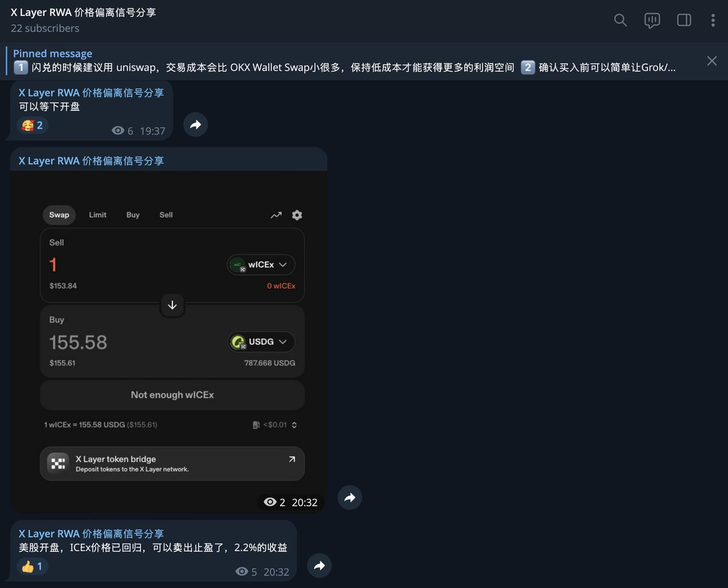Select the Limit tab in screenshot
The width and height of the screenshot is (728, 588).
pyautogui.click(x=98, y=215)
